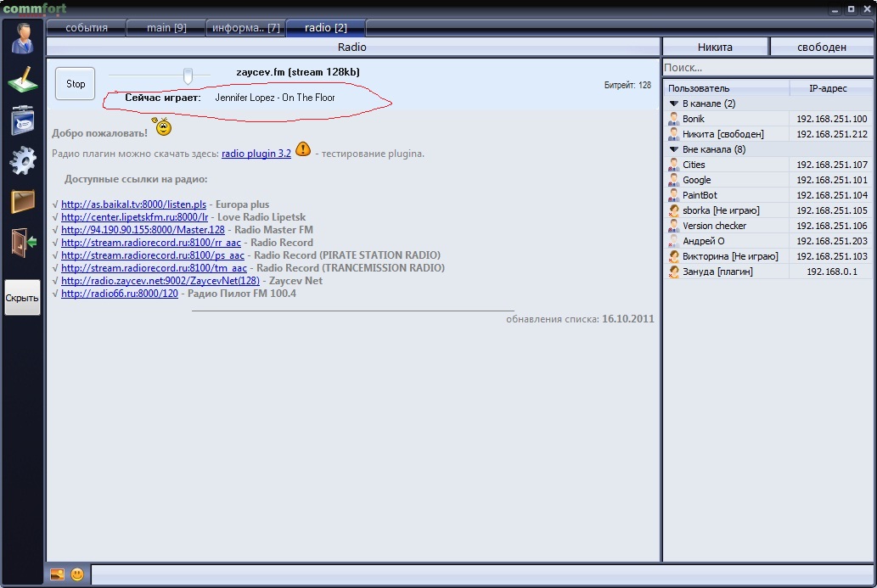Image resolution: width=877 pixels, height=588 pixels.
Task: Click the 'Поиск...' user search field
Action: (x=767, y=68)
